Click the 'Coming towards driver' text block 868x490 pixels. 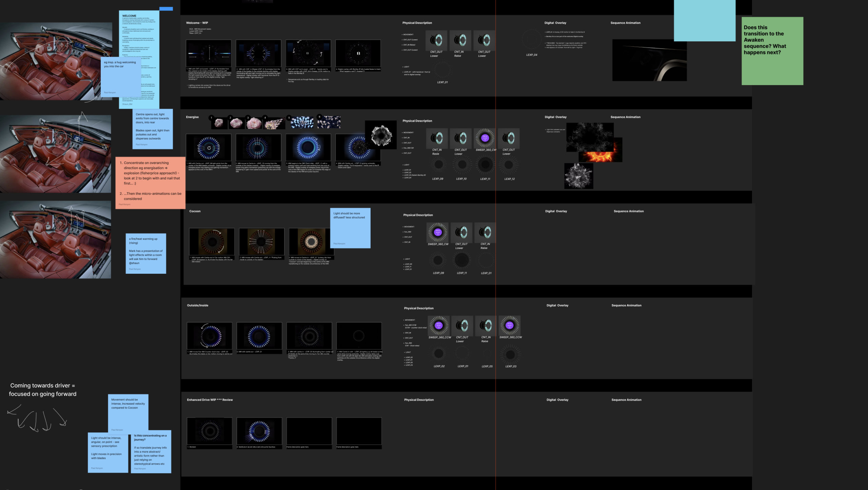[x=43, y=390]
